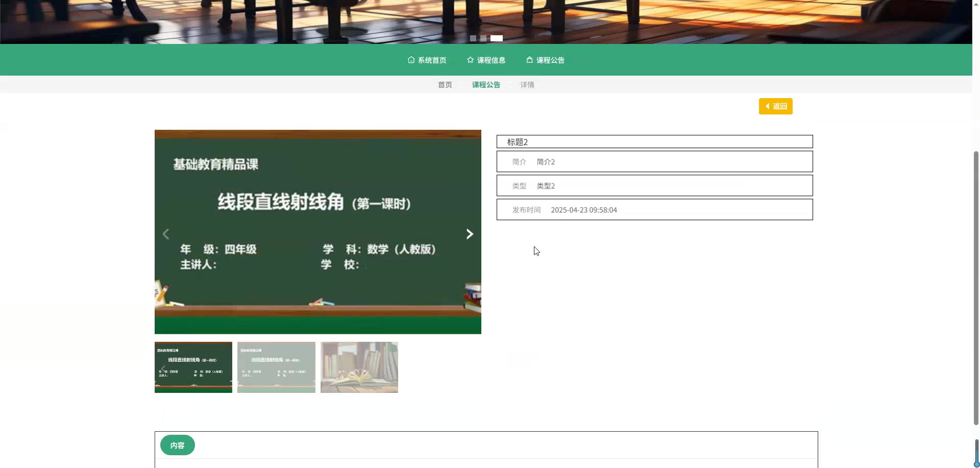The image size is (980, 468).
Task: Select the open book thumbnail
Action: [359, 367]
